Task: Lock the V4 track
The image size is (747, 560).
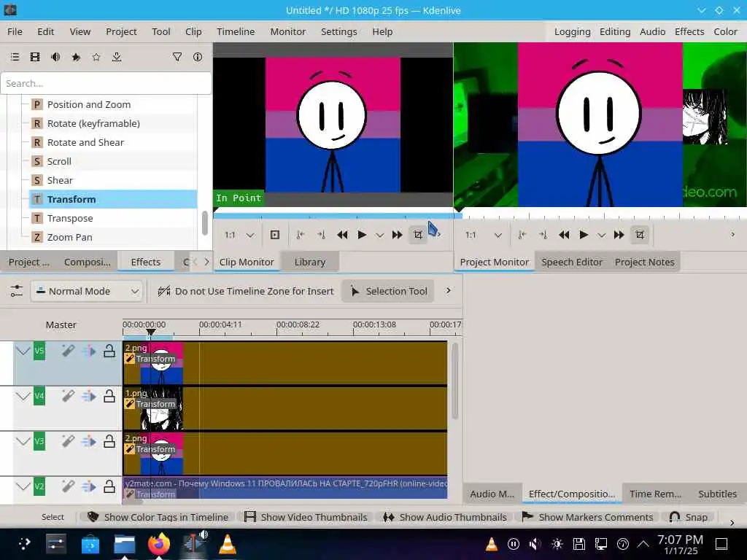Action: pos(109,396)
